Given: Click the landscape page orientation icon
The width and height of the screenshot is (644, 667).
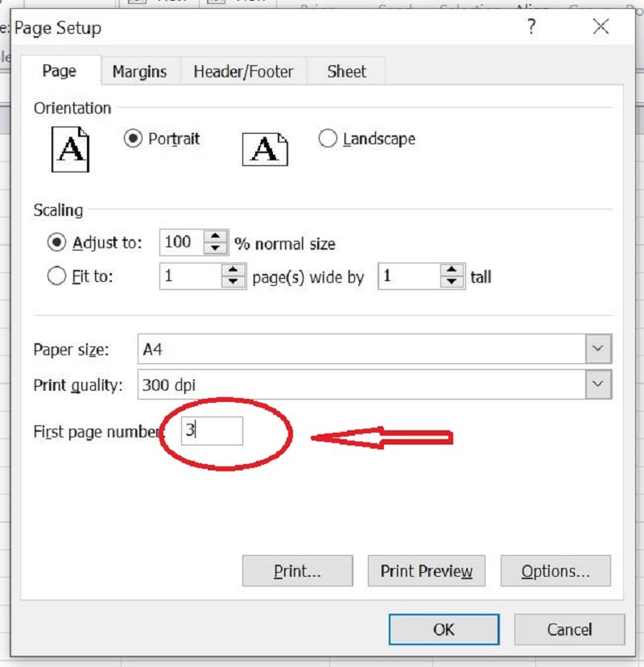Looking at the screenshot, I should click(265, 149).
